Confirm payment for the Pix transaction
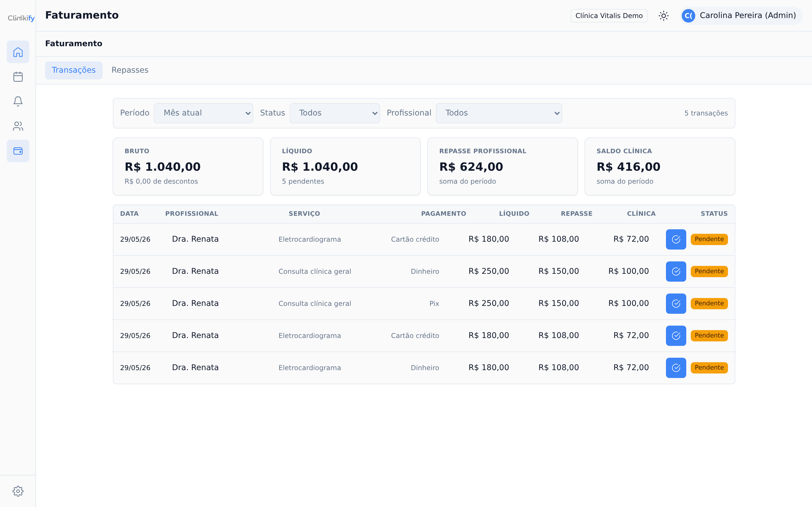 coord(676,303)
